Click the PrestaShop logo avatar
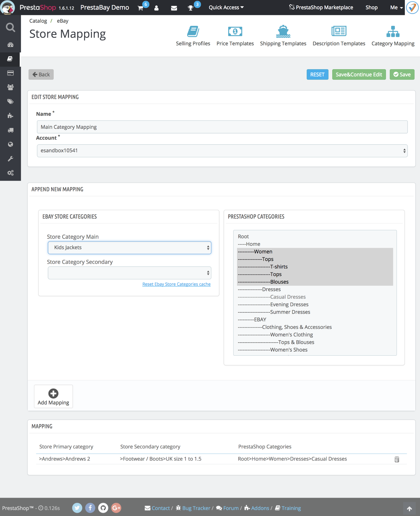This screenshot has height=516, width=420. click(8, 7)
